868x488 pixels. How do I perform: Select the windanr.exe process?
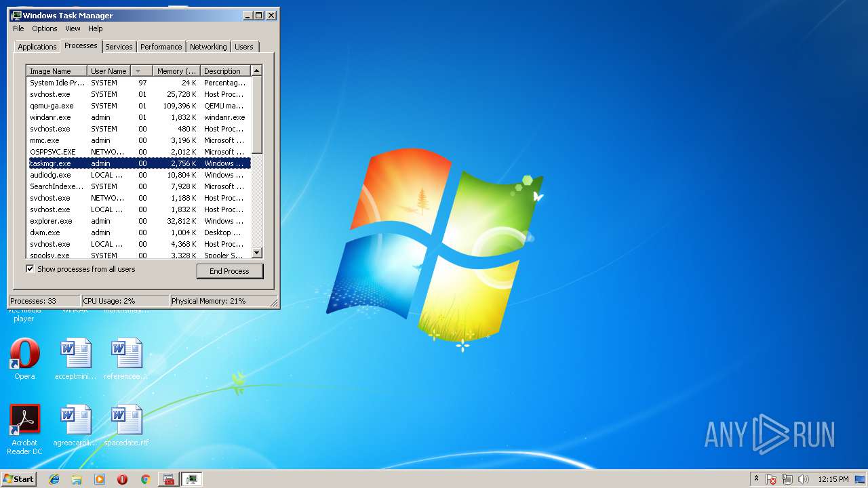138,117
